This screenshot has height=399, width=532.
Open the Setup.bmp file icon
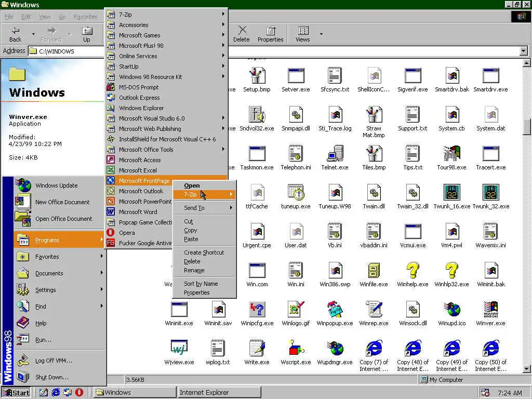click(257, 75)
